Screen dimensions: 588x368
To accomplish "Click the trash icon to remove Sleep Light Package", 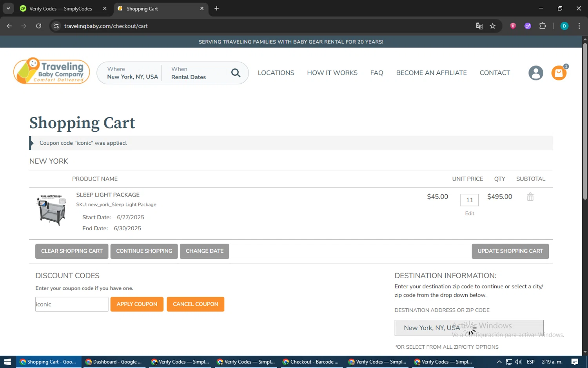I will pyautogui.click(x=530, y=197).
